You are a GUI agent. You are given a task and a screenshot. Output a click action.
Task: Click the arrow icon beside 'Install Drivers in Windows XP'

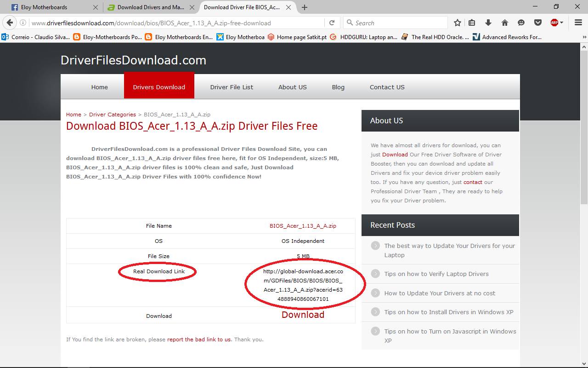376,312
